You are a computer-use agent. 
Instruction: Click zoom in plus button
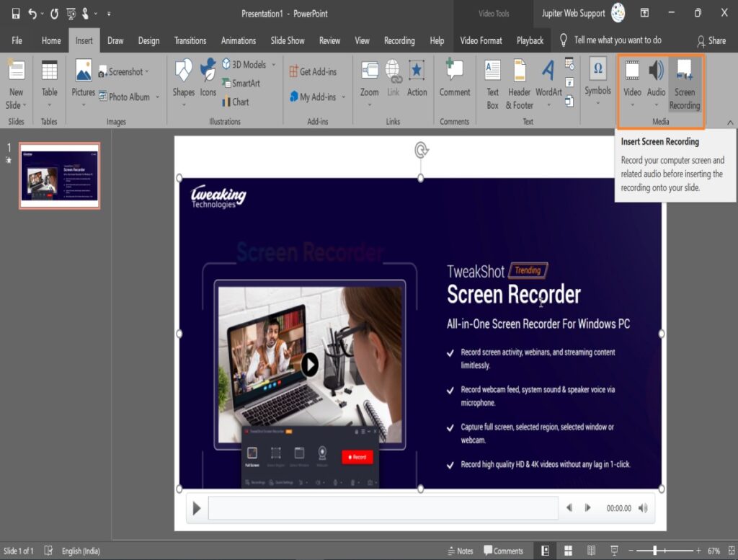698,551
